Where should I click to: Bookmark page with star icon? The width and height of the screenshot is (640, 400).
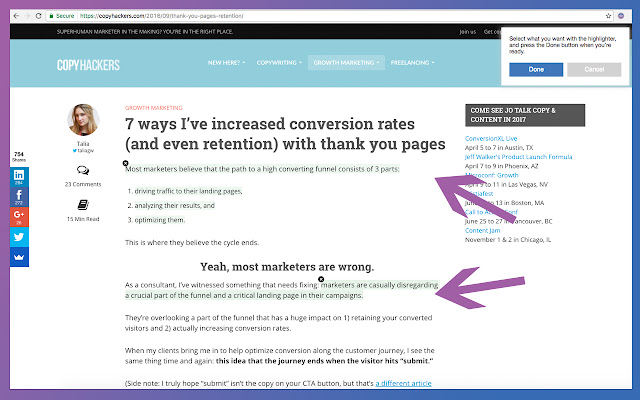608,16
